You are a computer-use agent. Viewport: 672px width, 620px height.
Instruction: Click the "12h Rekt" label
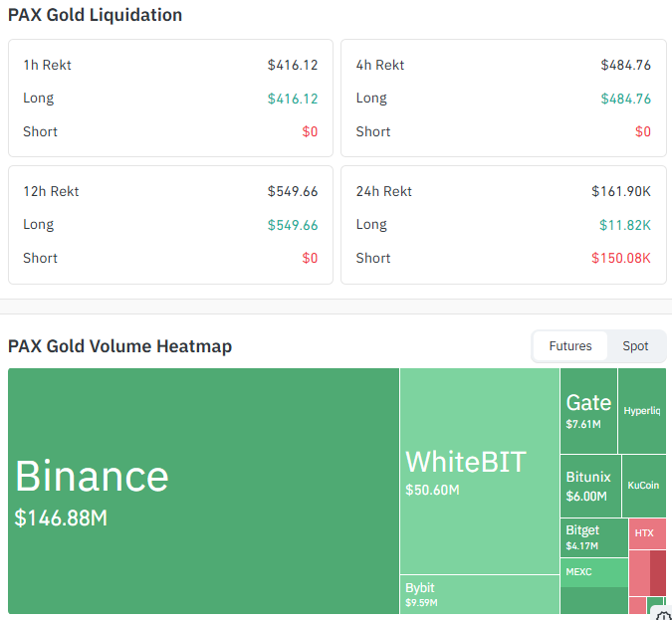[x=51, y=191]
